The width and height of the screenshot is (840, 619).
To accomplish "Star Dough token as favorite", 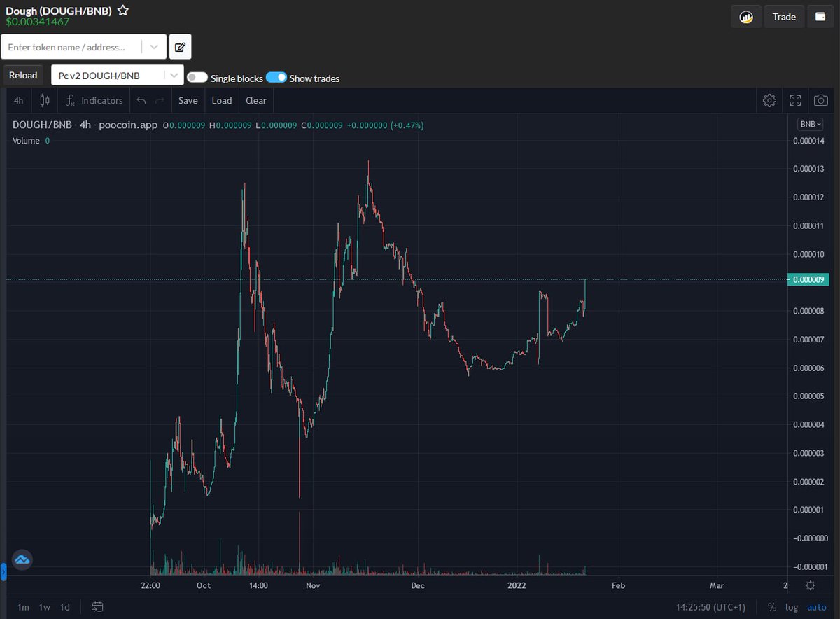I will 122,11.
